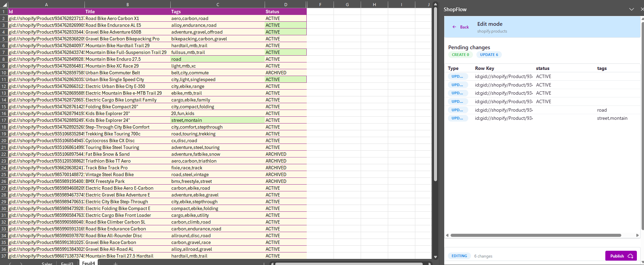Click pending changes table left scroll arrow
The height and width of the screenshot is (265, 644).
[x=447, y=235]
